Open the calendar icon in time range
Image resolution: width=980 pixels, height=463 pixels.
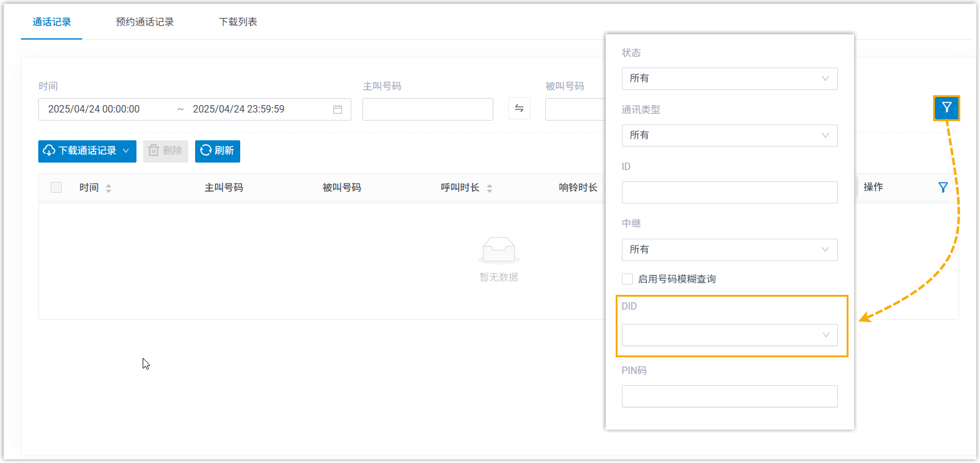pos(338,109)
